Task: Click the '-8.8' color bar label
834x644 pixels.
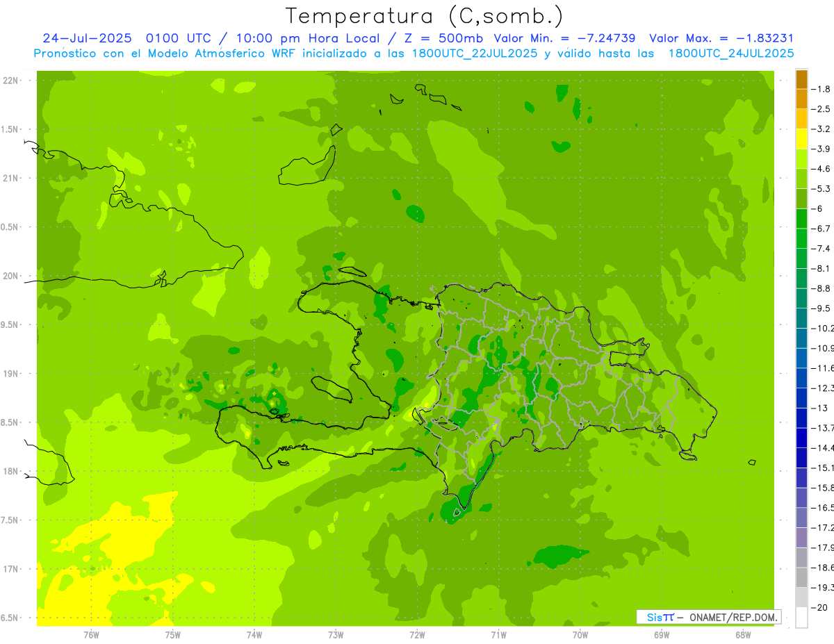Action: [821, 288]
